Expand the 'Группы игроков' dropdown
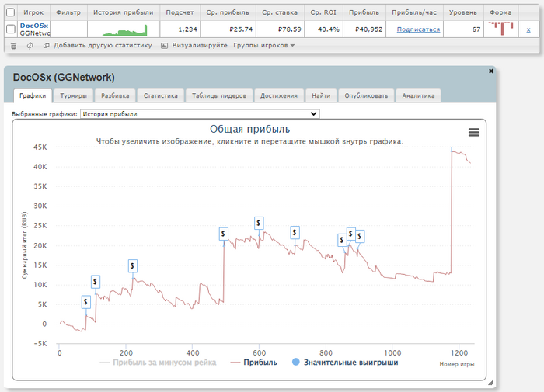 tap(263, 45)
